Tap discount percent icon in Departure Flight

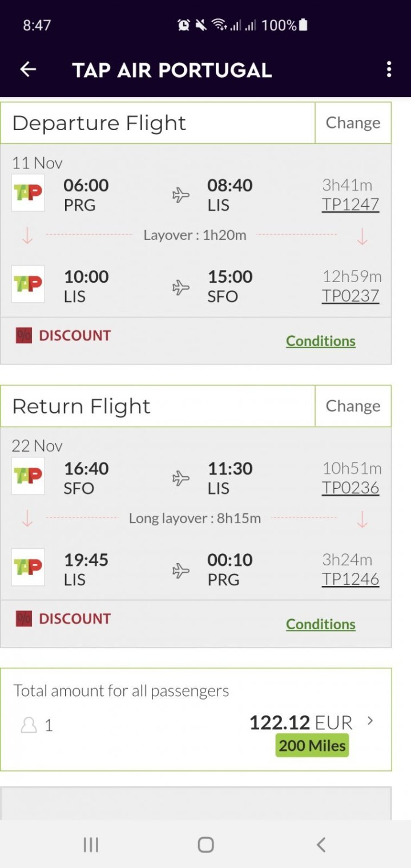point(24,335)
